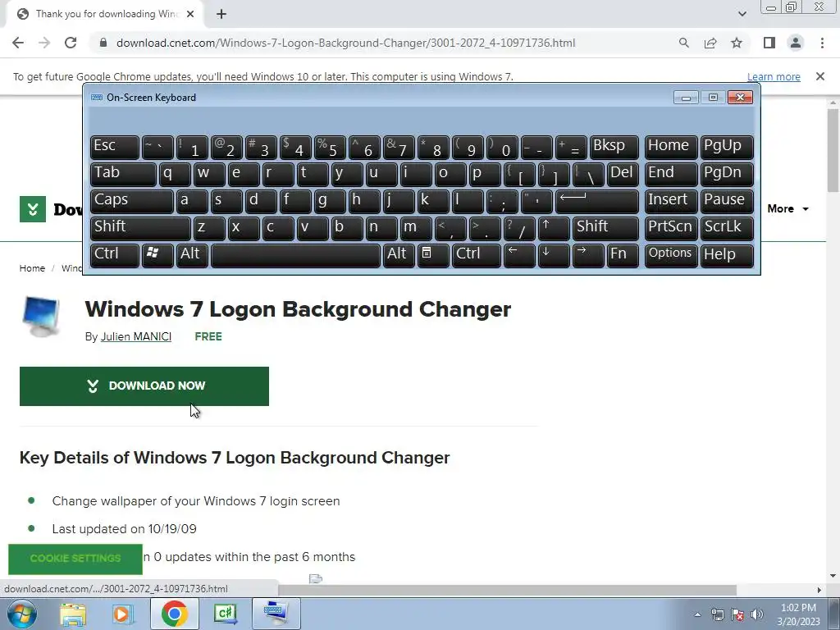This screenshot has height=630, width=840.
Task: Open the Learn more link
Action: tap(774, 76)
